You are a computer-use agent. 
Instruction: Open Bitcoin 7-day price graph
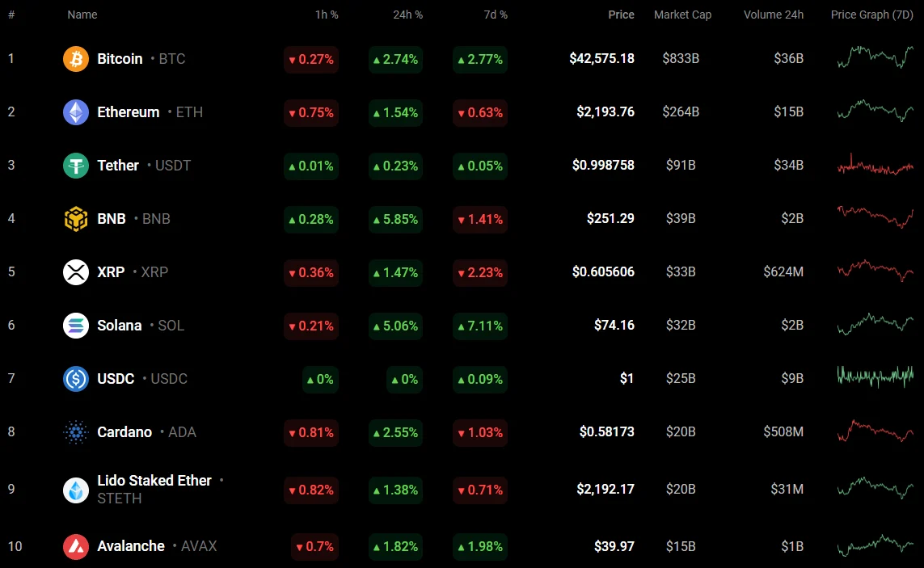[875, 58]
